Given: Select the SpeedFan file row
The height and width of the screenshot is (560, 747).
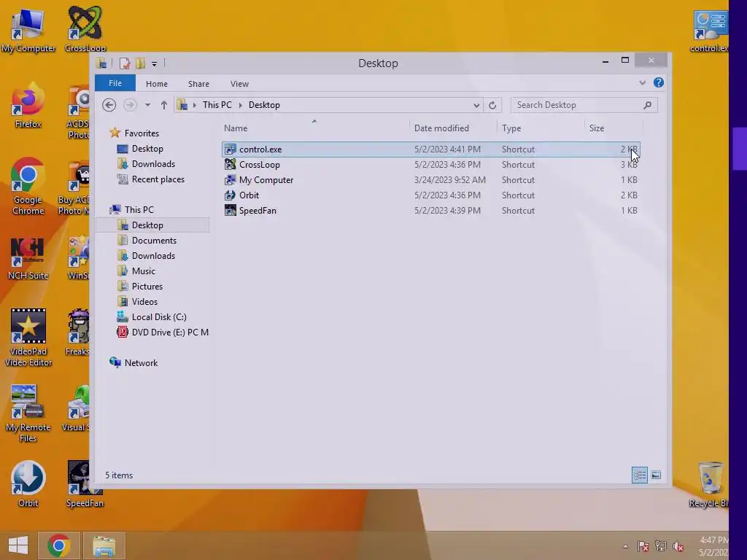Looking at the screenshot, I should pyautogui.click(x=430, y=210).
